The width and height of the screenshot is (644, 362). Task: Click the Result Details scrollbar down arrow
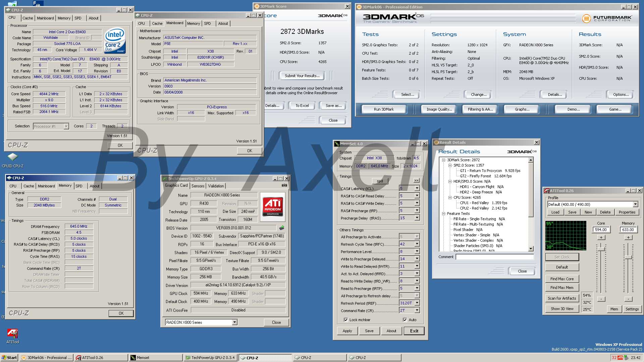(x=531, y=249)
